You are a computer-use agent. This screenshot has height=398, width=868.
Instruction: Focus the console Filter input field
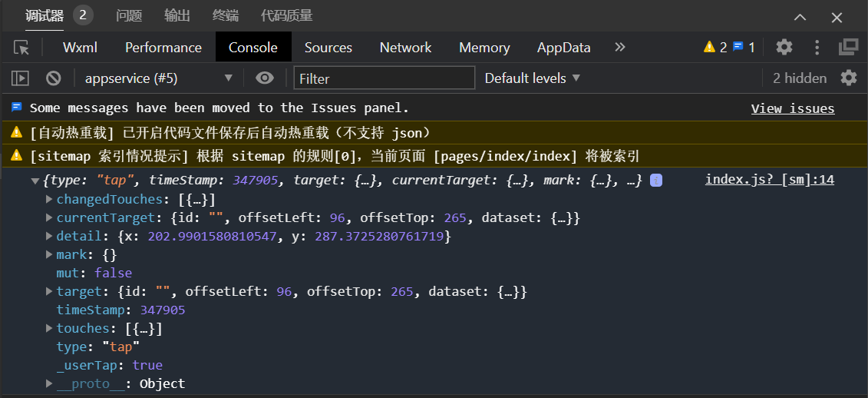[x=384, y=78]
